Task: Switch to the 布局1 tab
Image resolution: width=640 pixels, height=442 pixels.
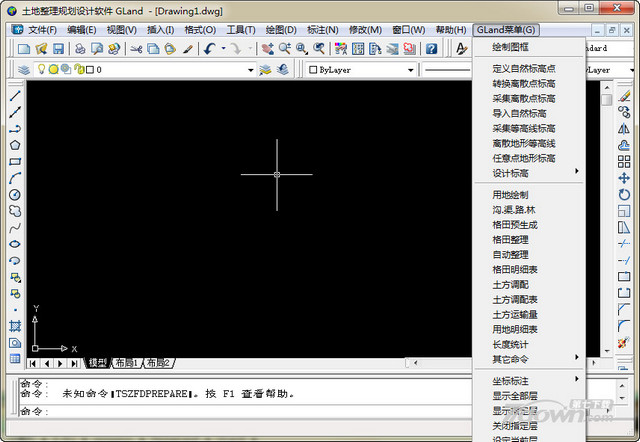Action: (x=127, y=363)
